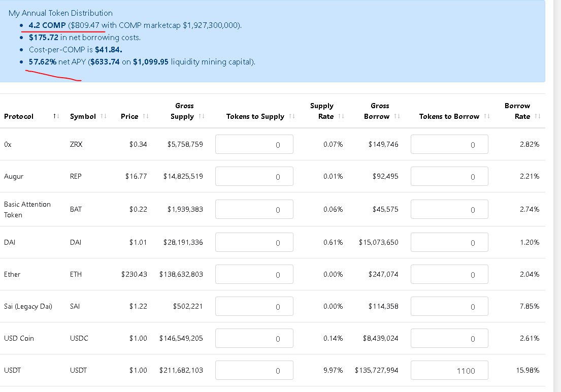Sort by Gross Borrow sort icon
Viewport: 561px width, 392px height.
click(397, 116)
